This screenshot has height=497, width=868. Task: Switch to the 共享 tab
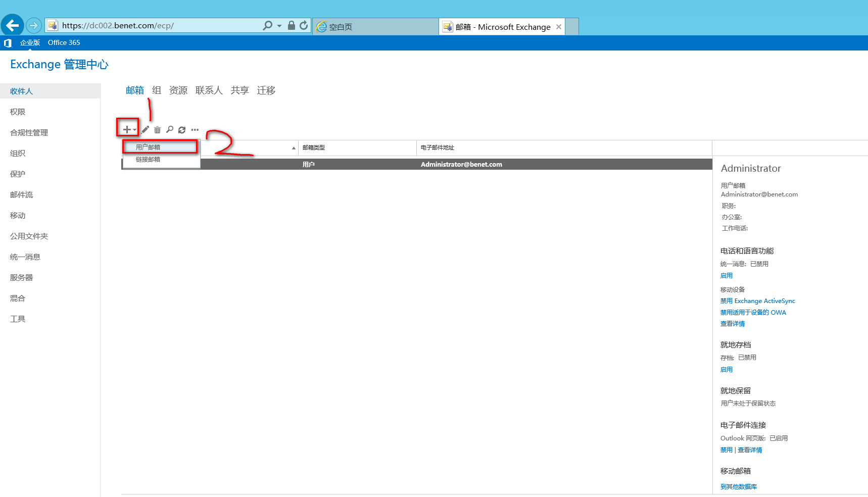(240, 90)
